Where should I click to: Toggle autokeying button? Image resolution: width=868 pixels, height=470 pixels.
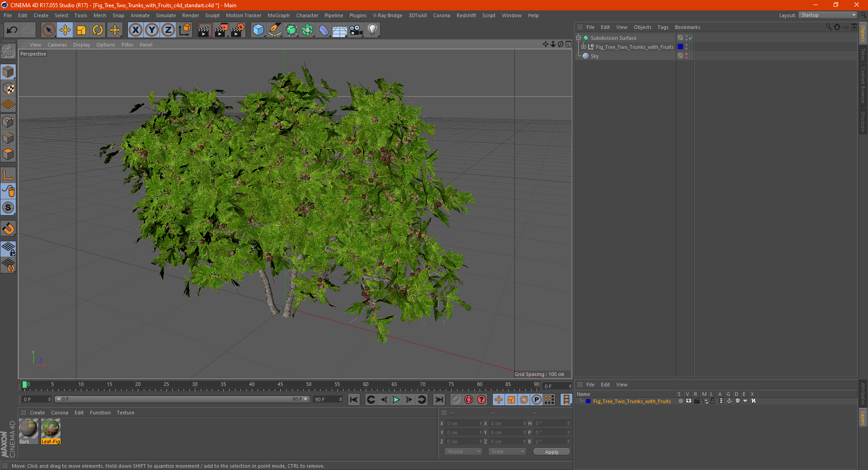point(469,399)
